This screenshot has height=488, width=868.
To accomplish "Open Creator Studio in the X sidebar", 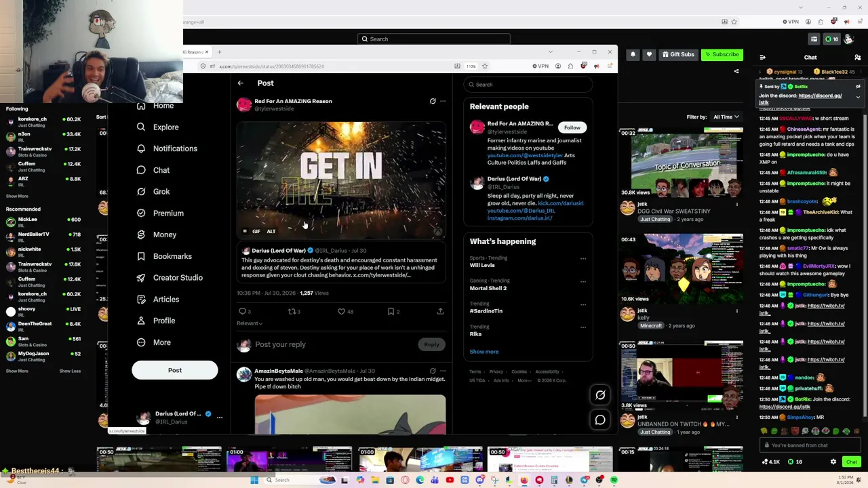I will click(170, 277).
